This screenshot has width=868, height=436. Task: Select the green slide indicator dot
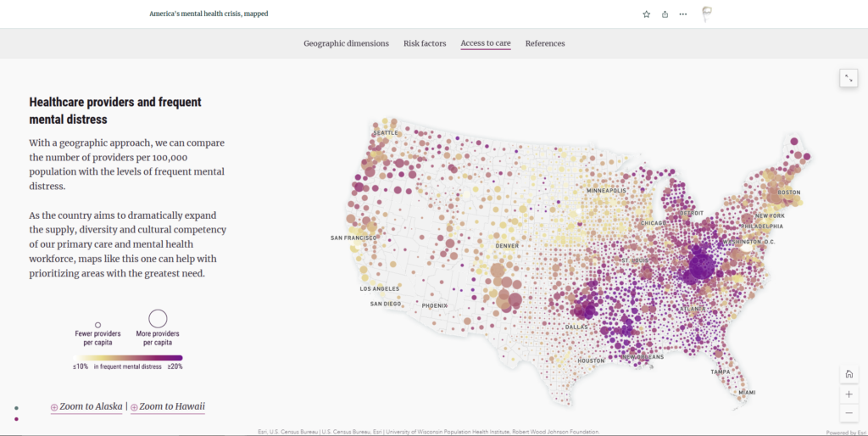click(x=16, y=409)
